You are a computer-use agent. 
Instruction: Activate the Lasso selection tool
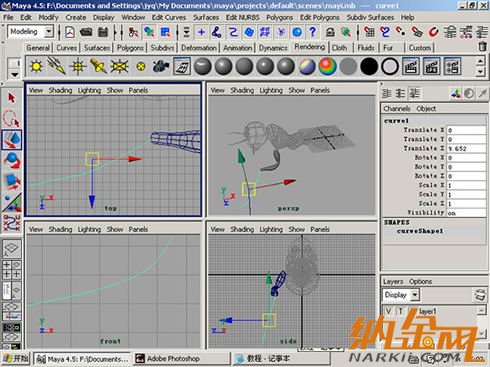pyautogui.click(x=12, y=119)
